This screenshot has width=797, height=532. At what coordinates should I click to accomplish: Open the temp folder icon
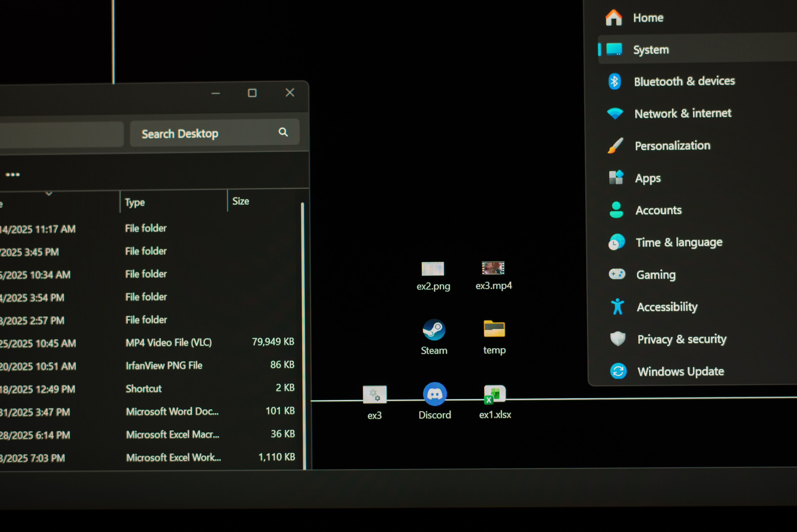(494, 329)
